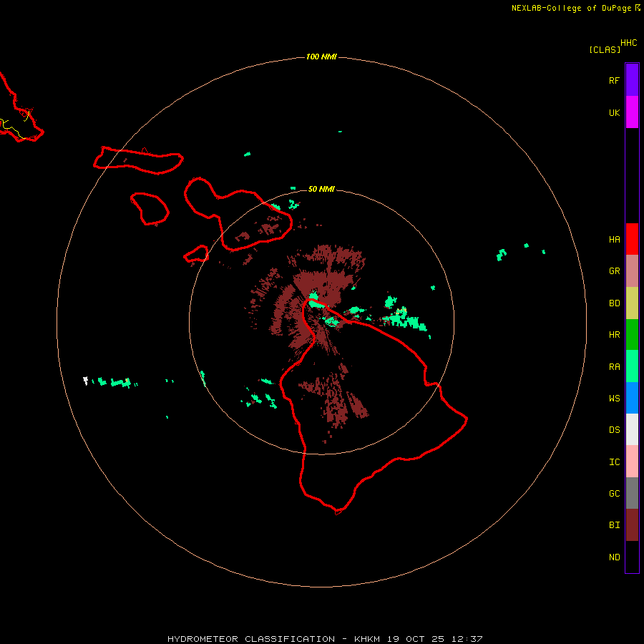Screen dimensions: 644x644
Task: Click the "WS" legend label
Action: (614, 398)
